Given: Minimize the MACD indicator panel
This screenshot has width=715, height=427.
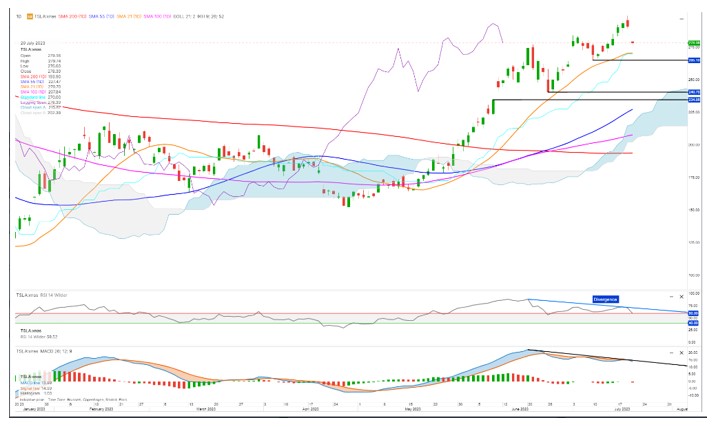Looking at the screenshot, I should [x=671, y=353].
